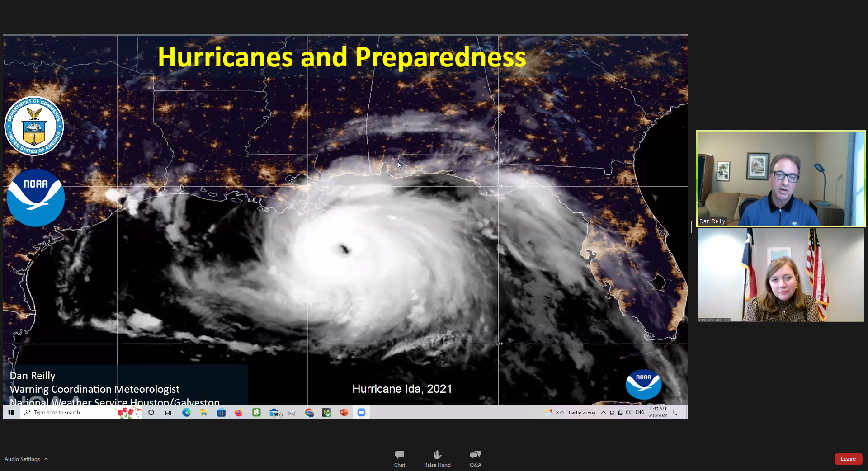868x471 pixels.
Task: Open Microsoft Edge in shared taskbar
Action: 186,413
